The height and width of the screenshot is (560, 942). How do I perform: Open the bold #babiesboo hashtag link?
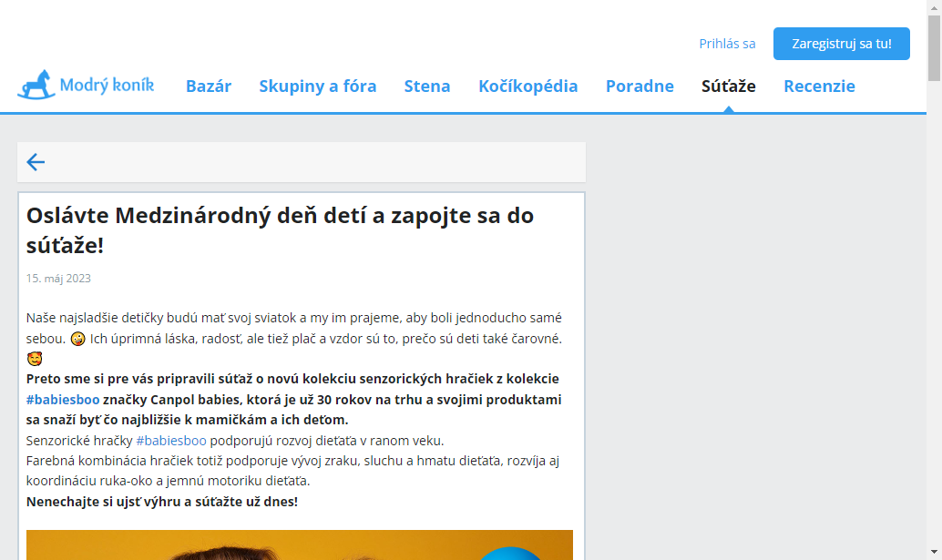(63, 400)
